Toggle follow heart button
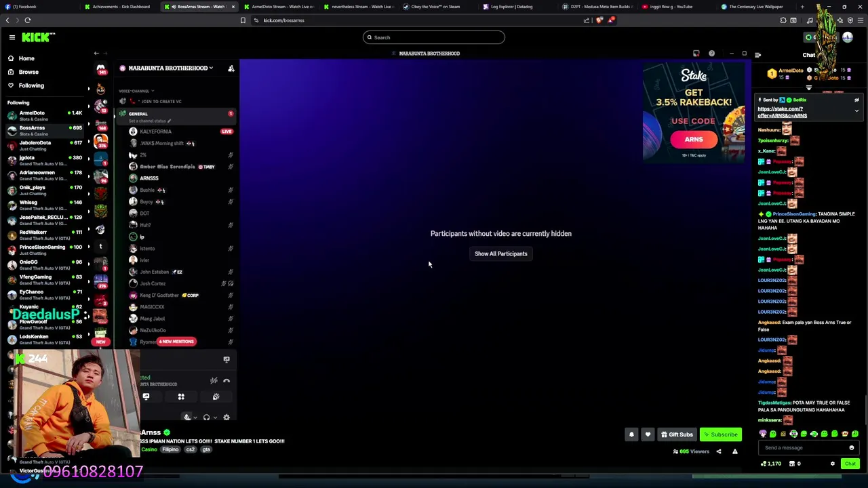Image resolution: width=868 pixels, height=488 pixels. tap(648, 434)
